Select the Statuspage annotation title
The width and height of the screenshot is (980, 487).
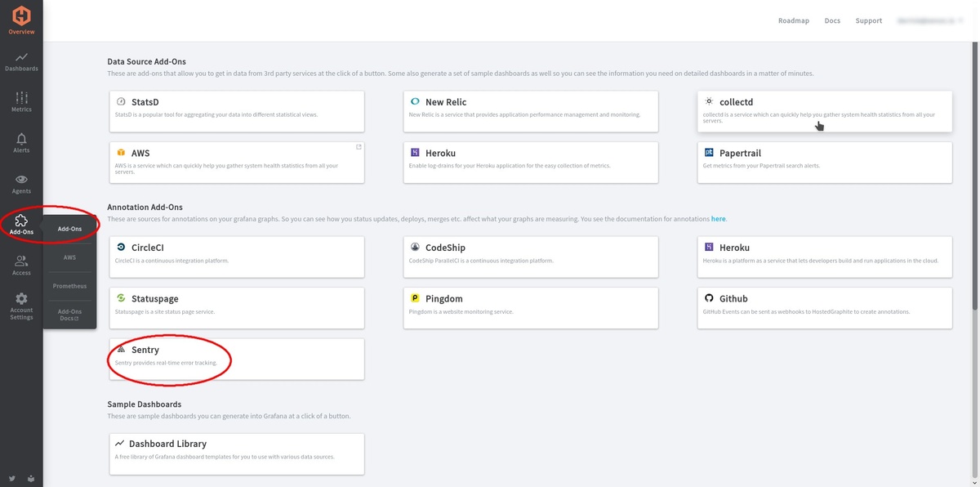(x=155, y=298)
